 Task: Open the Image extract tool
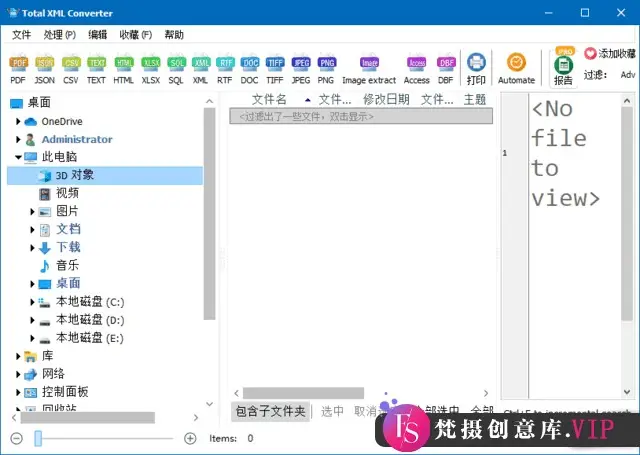pos(369,68)
